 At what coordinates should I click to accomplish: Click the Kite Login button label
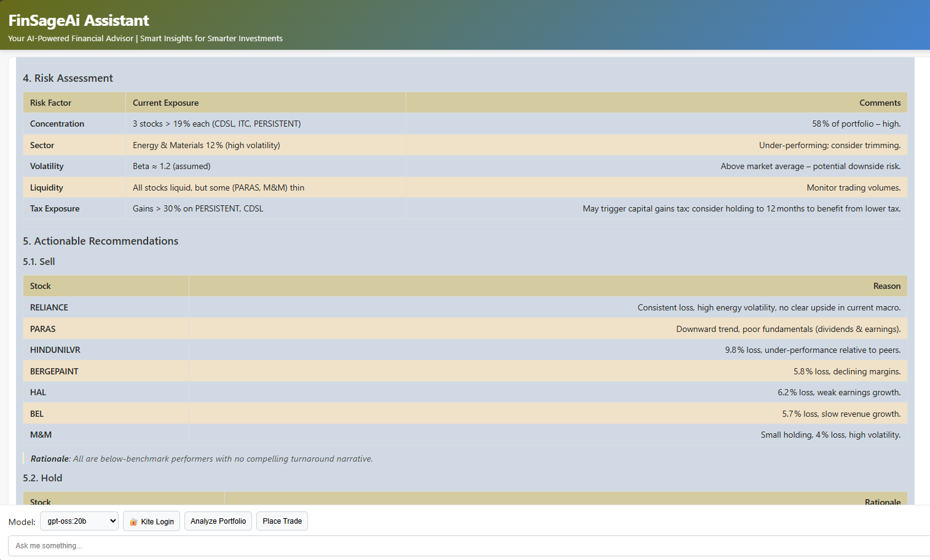pyautogui.click(x=157, y=522)
